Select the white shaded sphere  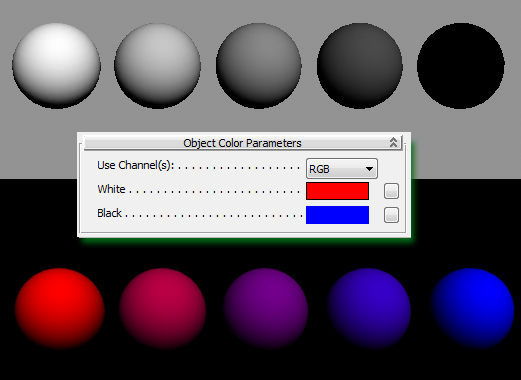click(x=56, y=66)
